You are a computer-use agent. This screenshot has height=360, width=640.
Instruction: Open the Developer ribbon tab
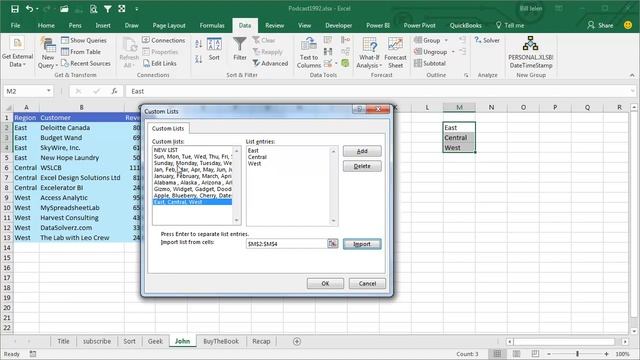tap(338, 25)
